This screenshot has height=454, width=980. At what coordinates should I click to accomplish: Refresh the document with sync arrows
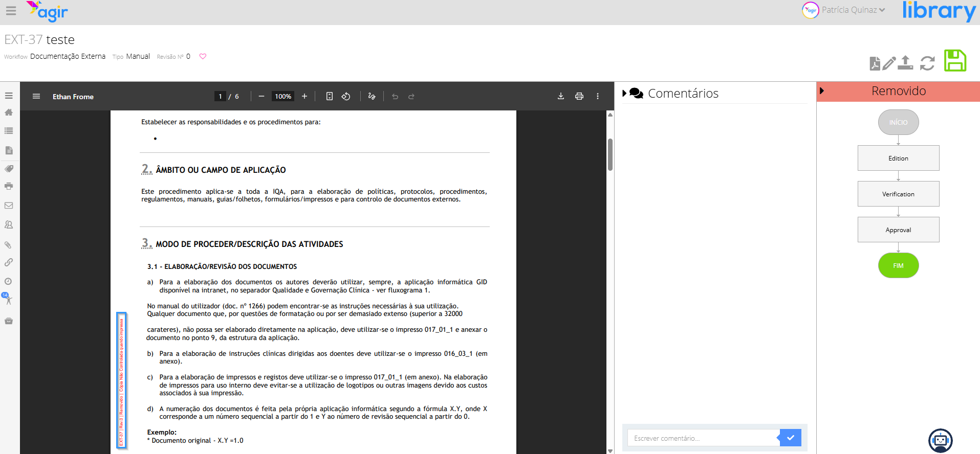[927, 63]
